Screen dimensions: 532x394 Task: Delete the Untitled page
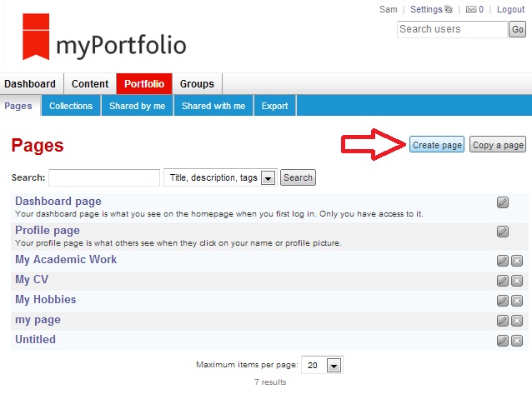[x=517, y=340]
